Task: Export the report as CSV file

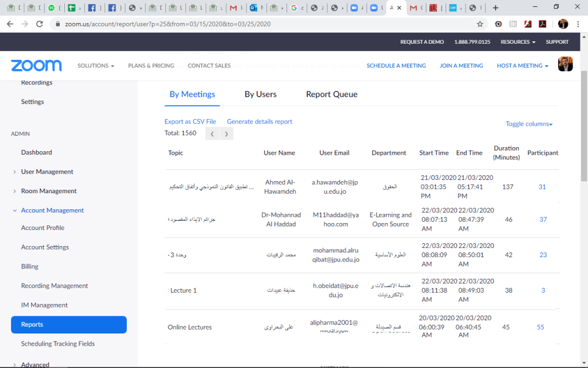Action: coord(190,122)
